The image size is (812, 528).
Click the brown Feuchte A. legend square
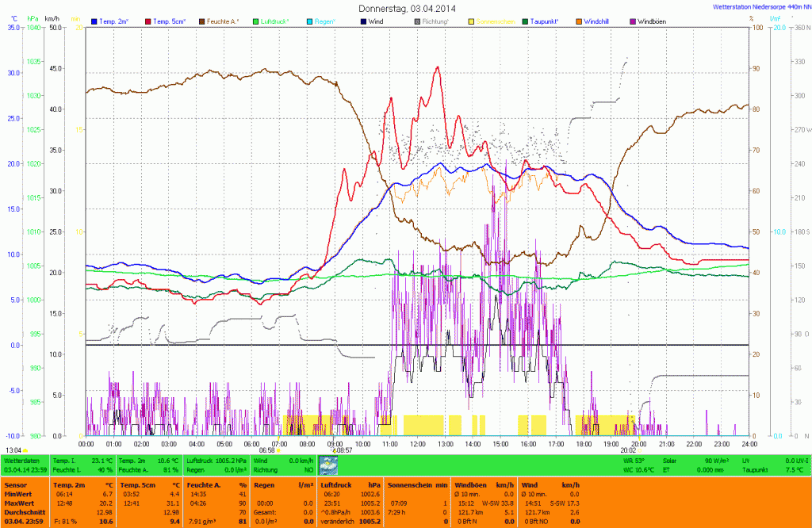click(x=202, y=21)
